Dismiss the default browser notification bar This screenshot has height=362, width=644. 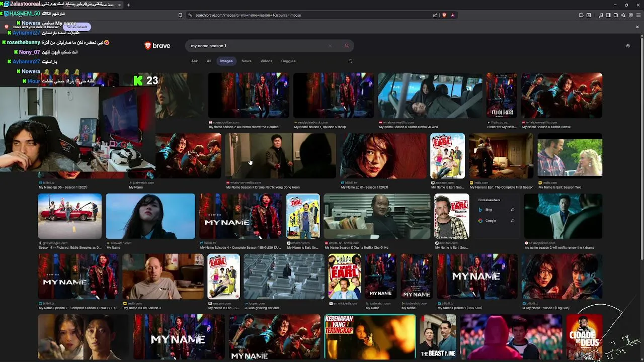[x=637, y=27]
